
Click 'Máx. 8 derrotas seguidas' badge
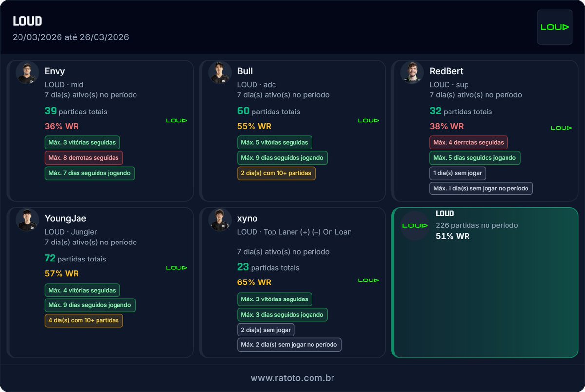(84, 158)
